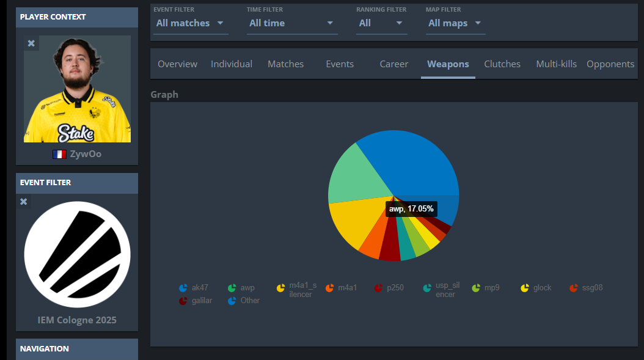Viewport: 644px width, 360px height.
Task: Click the ssg08 legend label
Action: pyautogui.click(x=592, y=288)
